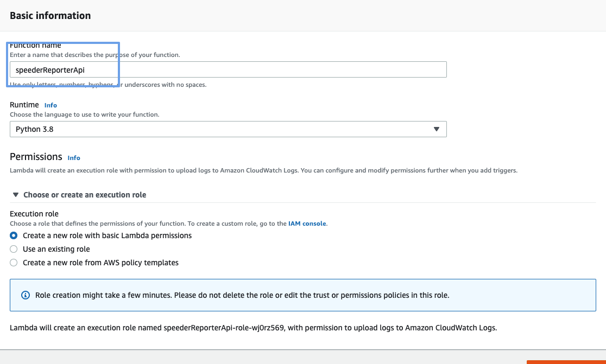Open Info link next to Permissions
The height and width of the screenshot is (364, 606).
(x=74, y=158)
